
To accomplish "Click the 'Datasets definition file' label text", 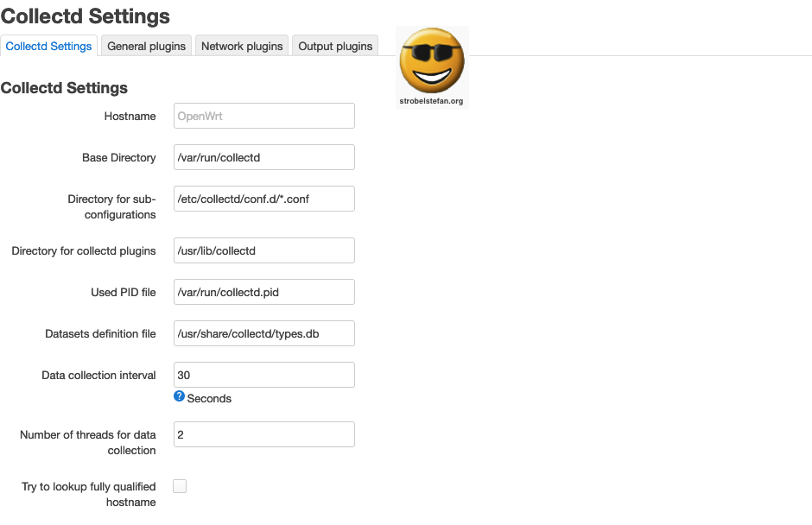I will point(100,333).
